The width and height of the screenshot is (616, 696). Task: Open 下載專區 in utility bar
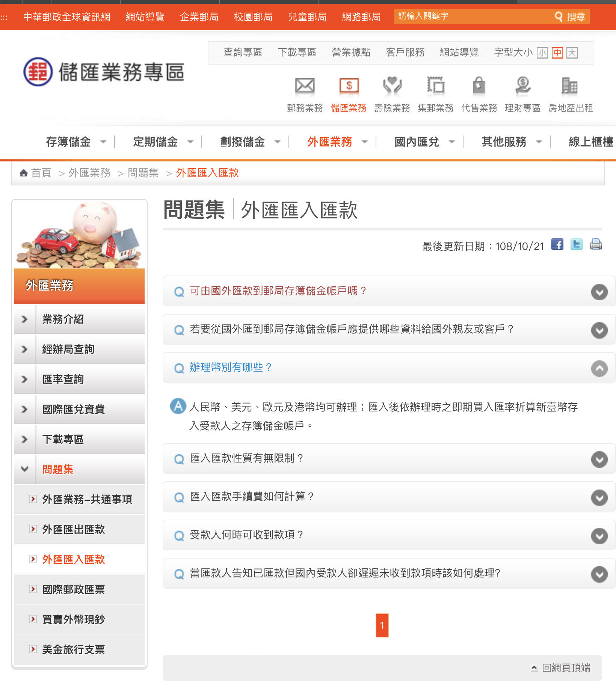coord(297,53)
